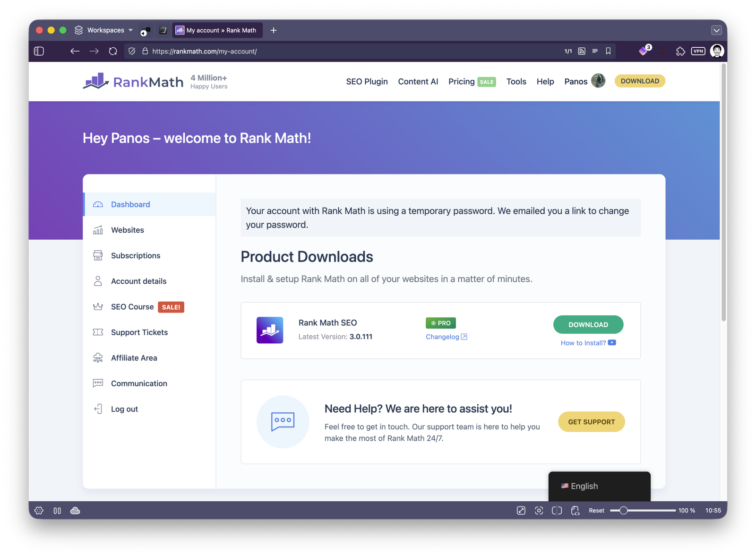Open Affiliate Area in the sidebar
756x557 pixels.
coord(149,358)
